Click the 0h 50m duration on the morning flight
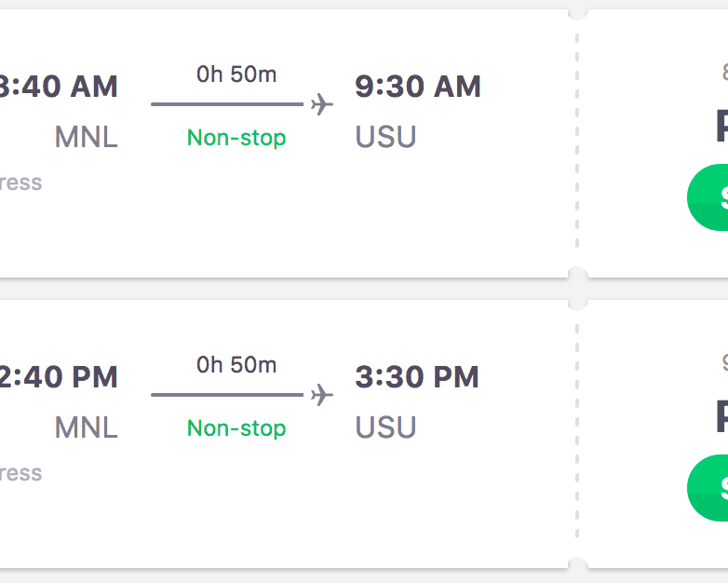 coord(236,75)
